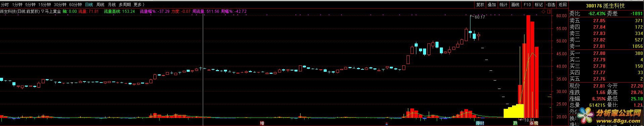Image resolution: width=644 pixels, height=126 pixels.
Task: Open the 多周期 multi-period selector
Action: tap(125, 5)
